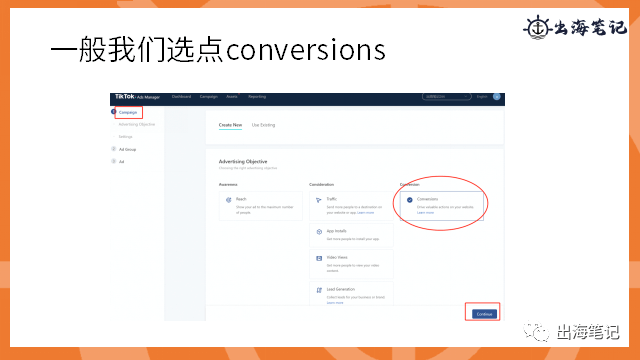640x360 pixels.
Task: Click the Video Views objective icon
Action: (x=319, y=258)
